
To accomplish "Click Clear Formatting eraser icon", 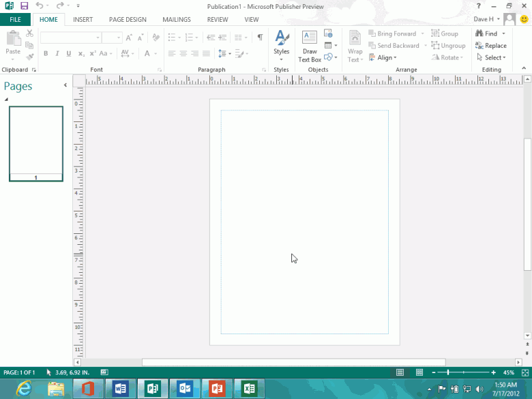I will tap(156, 38).
